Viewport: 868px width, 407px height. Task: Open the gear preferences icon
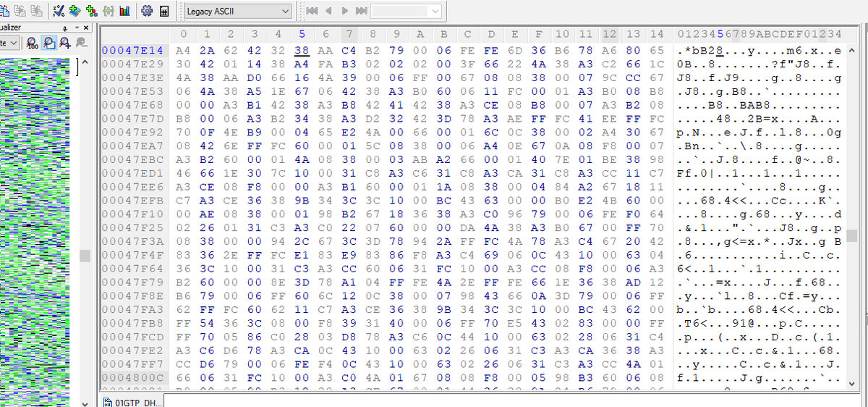tap(148, 11)
